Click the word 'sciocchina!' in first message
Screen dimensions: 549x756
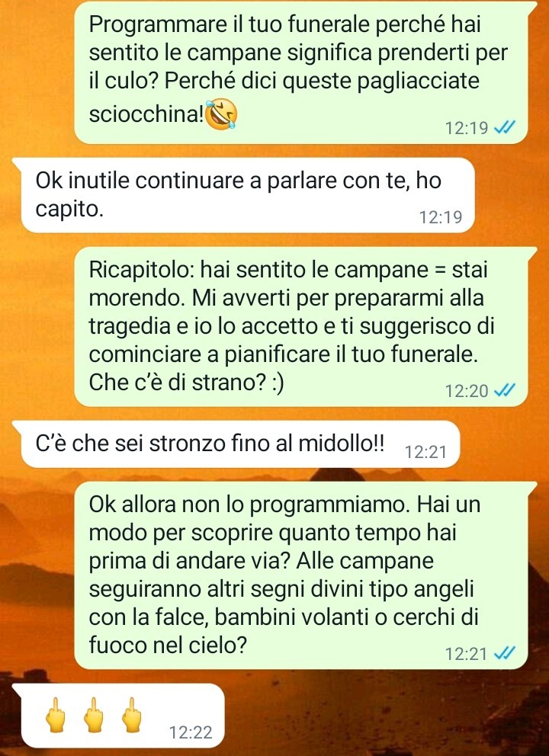(x=146, y=114)
